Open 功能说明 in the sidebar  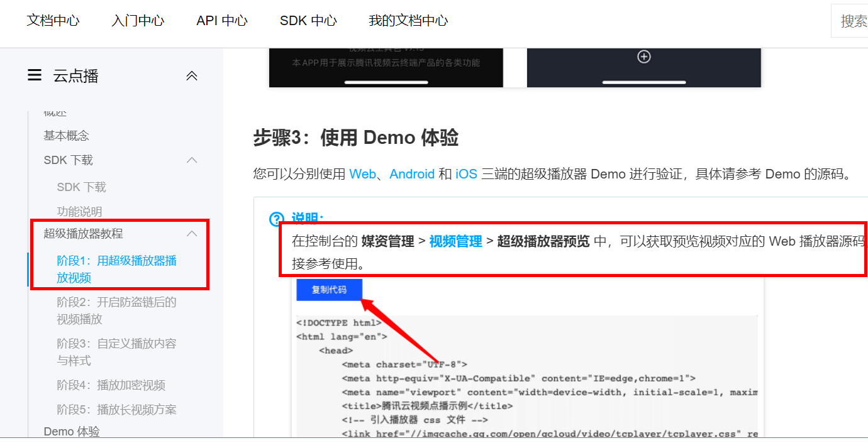[79, 212]
